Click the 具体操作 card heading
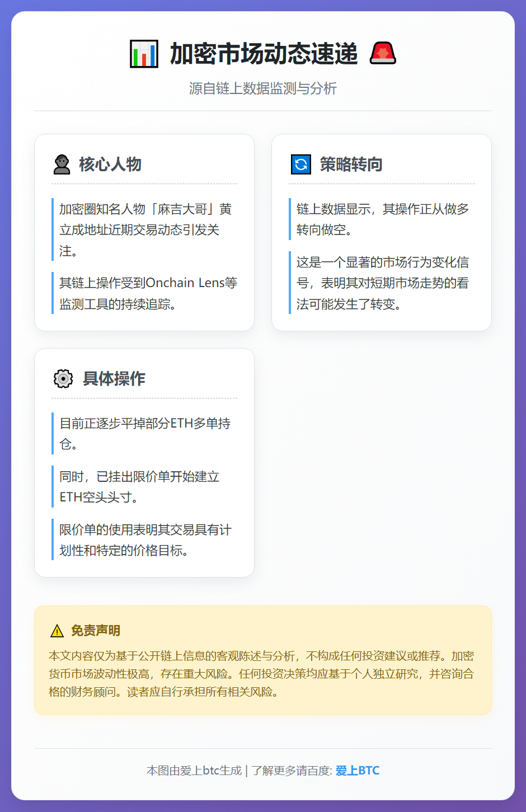This screenshot has width=526, height=812. (114, 379)
